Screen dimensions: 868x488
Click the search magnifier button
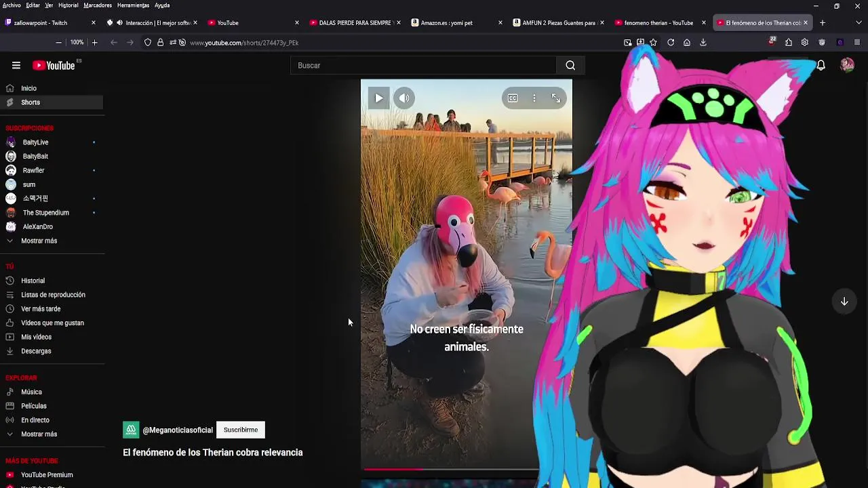[x=570, y=66]
